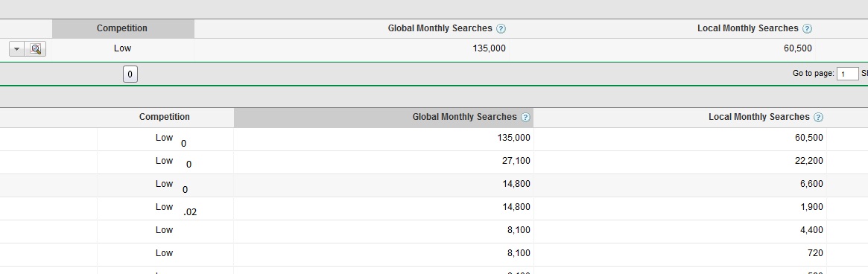Click the small 0 counter box
Image resolution: width=868 pixels, height=274 pixels.
(130, 74)
